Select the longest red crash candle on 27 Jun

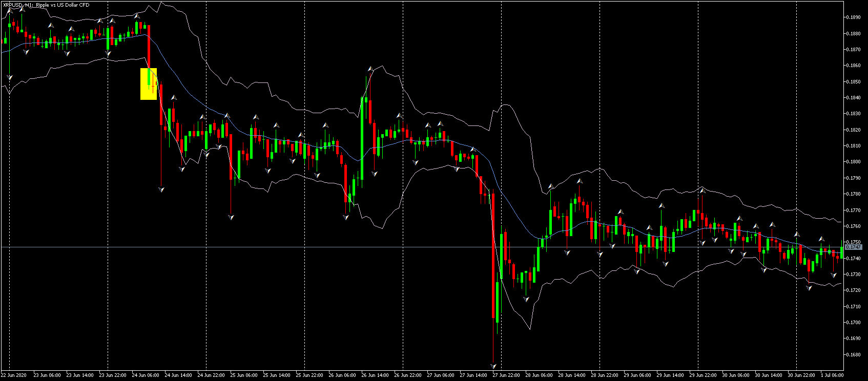point(493,255)
